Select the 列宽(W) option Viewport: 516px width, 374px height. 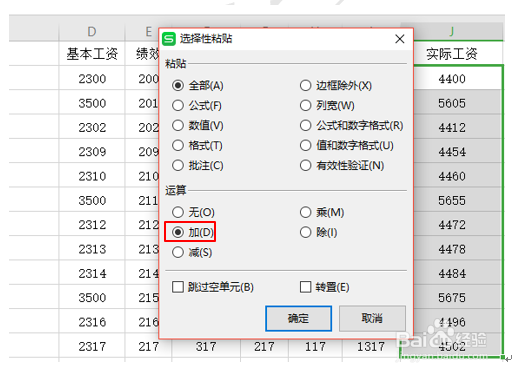(327, 106)
